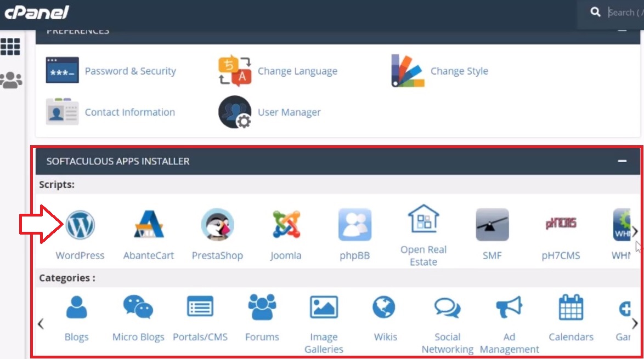Click the Password & Security icon
Image resolution: width=644 pixels, height=359 pixels.
tap(63, 70)
